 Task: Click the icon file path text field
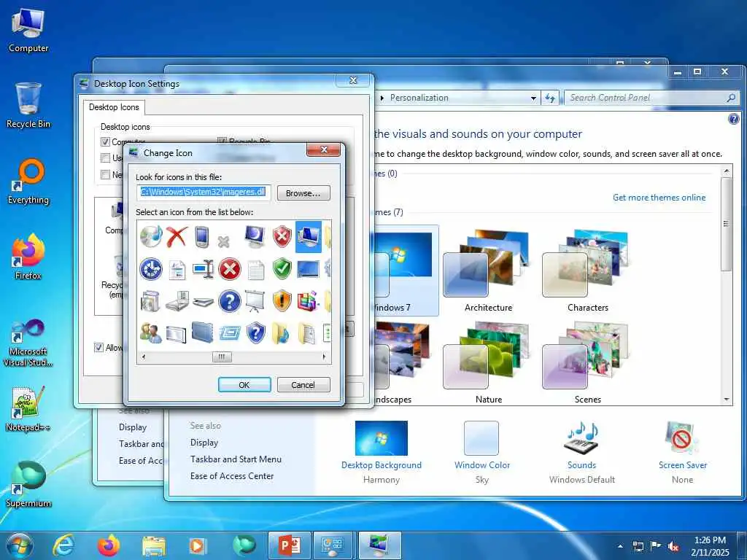click(204, 192)
